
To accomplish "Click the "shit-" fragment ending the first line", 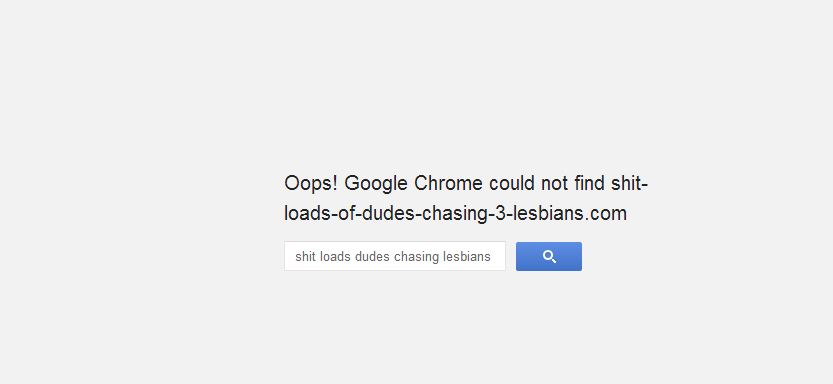I will pos(630,183).
